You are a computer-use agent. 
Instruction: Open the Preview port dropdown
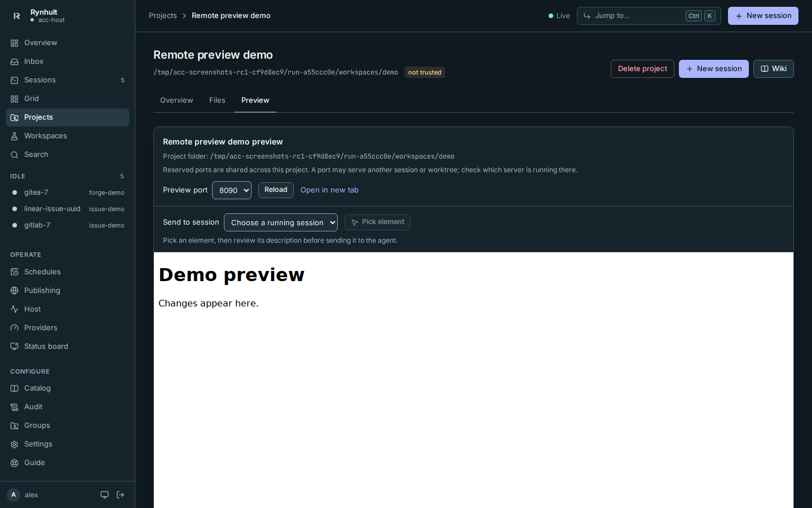pos(232,190)
